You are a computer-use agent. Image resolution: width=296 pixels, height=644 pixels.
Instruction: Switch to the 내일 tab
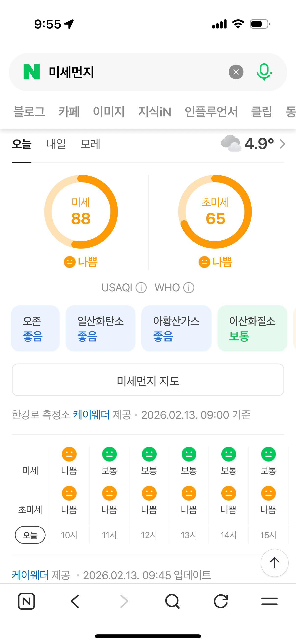pos(56,144)
